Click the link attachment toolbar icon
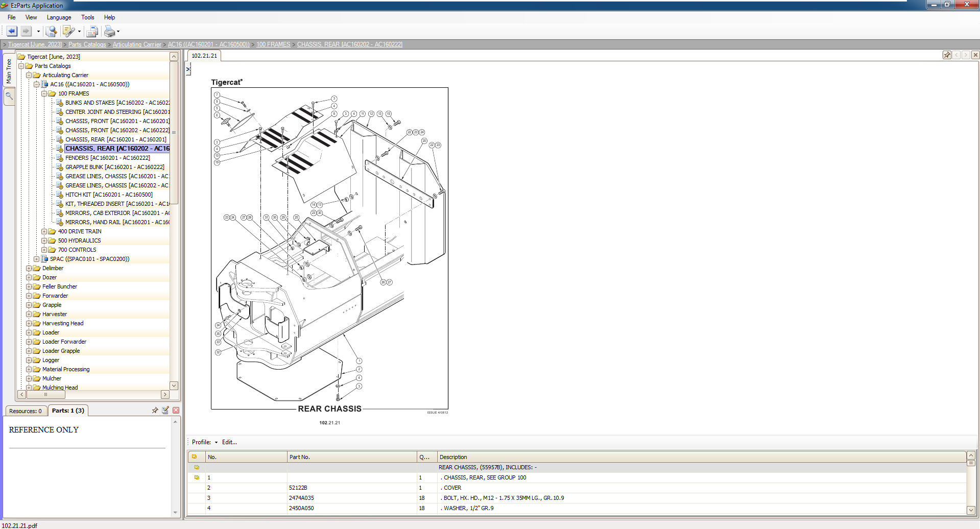Viewport: 980px width, 529px height. pos(70,31)
